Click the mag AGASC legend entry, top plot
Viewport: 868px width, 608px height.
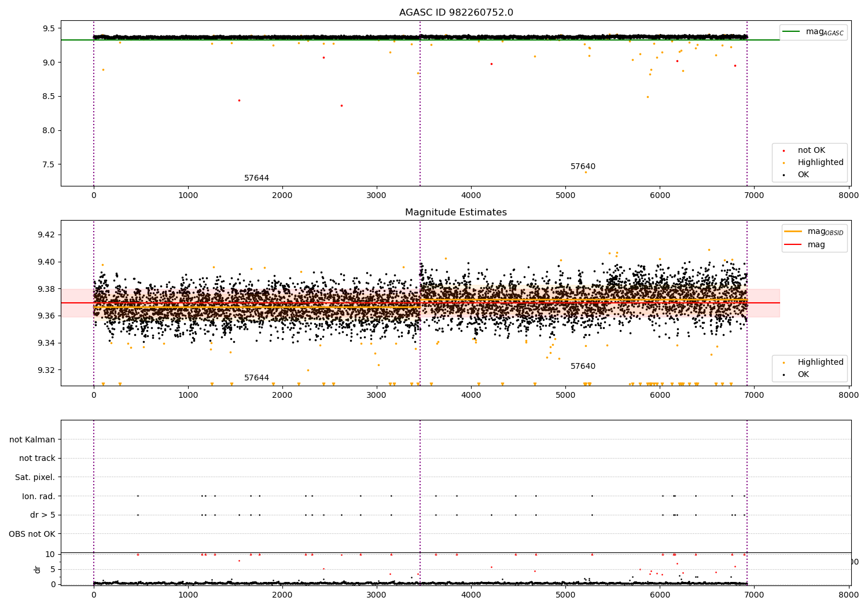coord(814,32)
